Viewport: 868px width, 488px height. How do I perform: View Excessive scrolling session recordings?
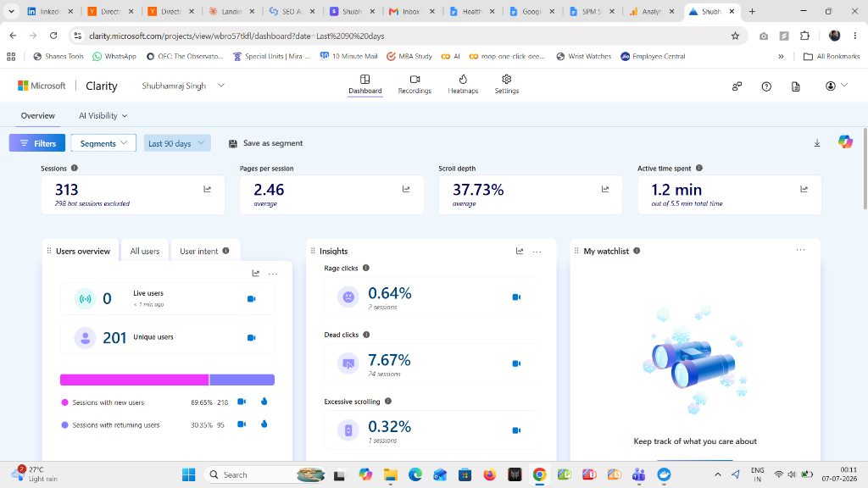pos(516,430)
